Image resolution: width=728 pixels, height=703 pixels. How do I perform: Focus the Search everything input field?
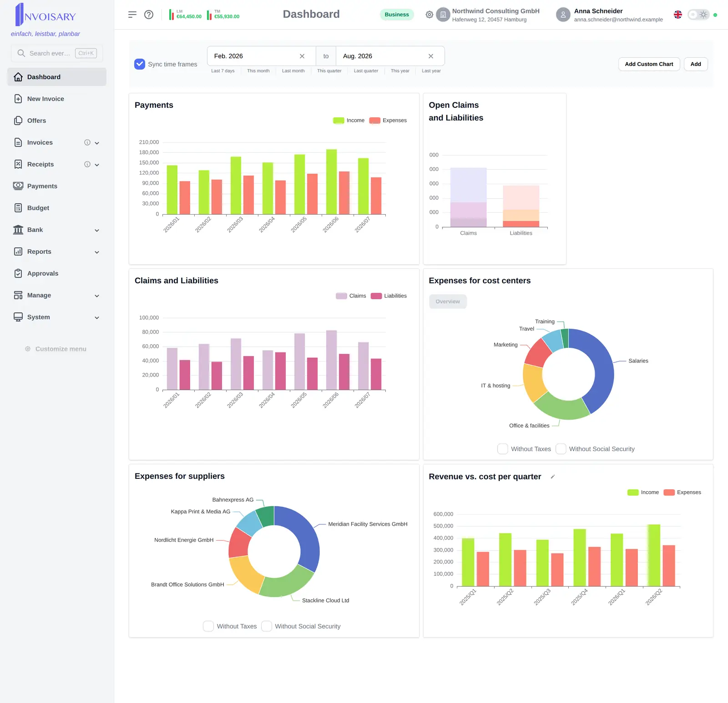click(57, 53)
